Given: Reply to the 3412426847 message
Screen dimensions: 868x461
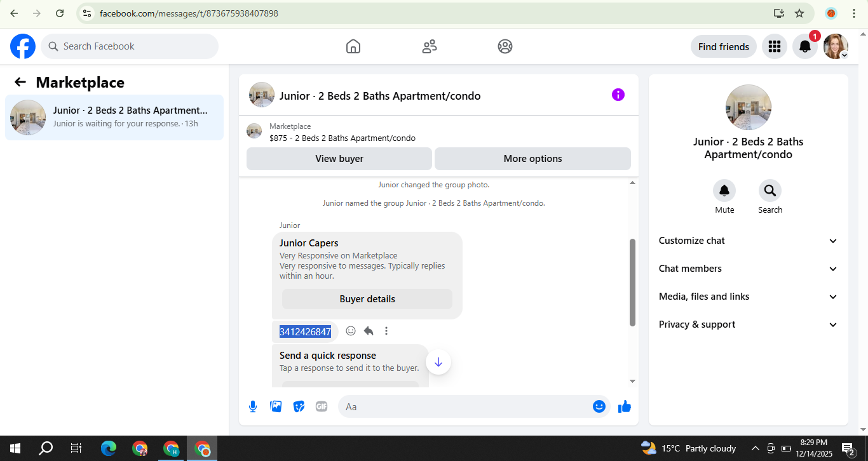Looking at the screenshot, I should point(369,331).
